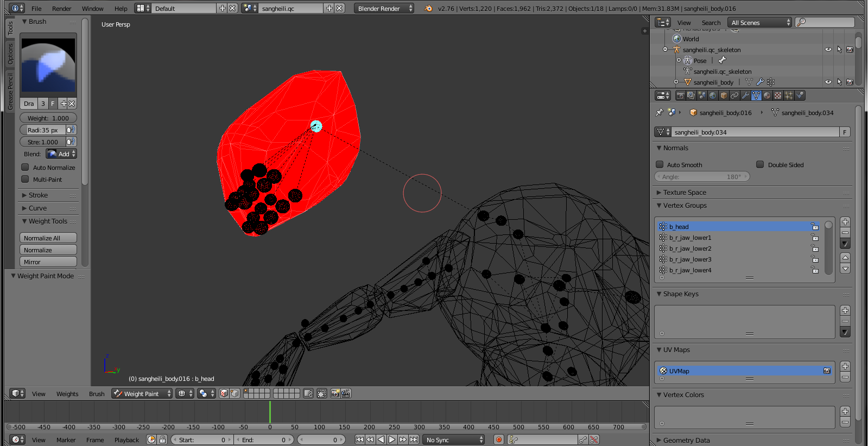
Task: Click the auto keyframe record button
Action: [498, 439]
